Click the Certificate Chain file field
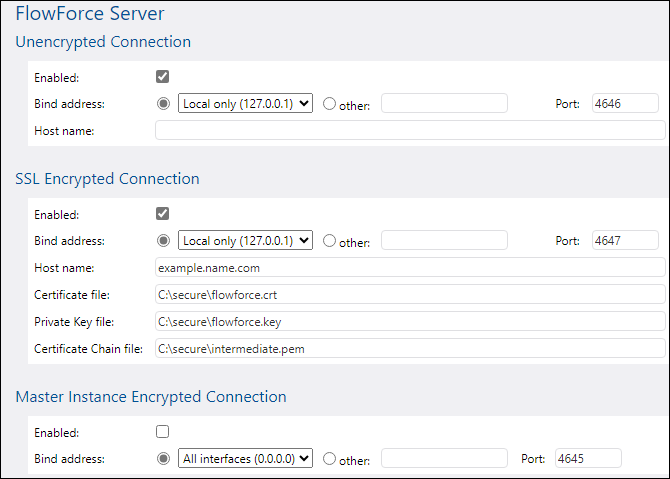The image size is (670, 479). coord(409,348)
